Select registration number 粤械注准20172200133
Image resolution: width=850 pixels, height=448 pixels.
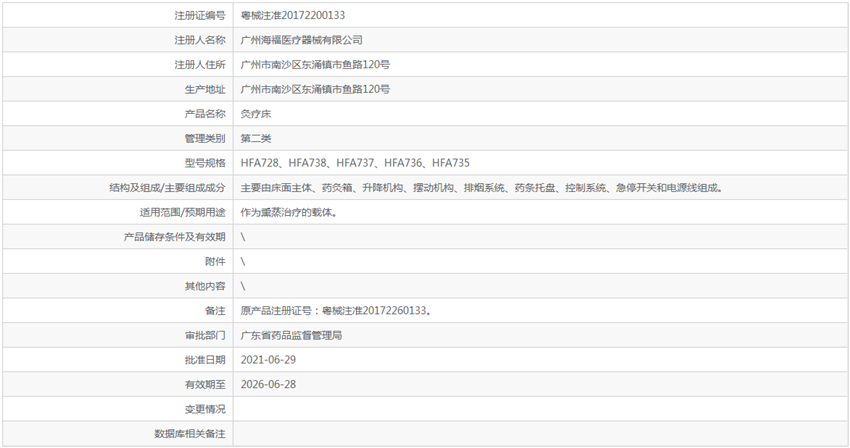click(293, 15)
